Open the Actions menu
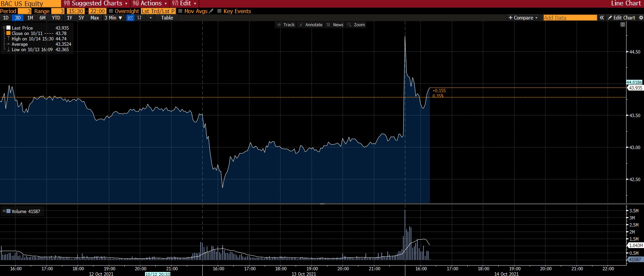The width and height of the screenshot is (644, 276). [150, 3]
